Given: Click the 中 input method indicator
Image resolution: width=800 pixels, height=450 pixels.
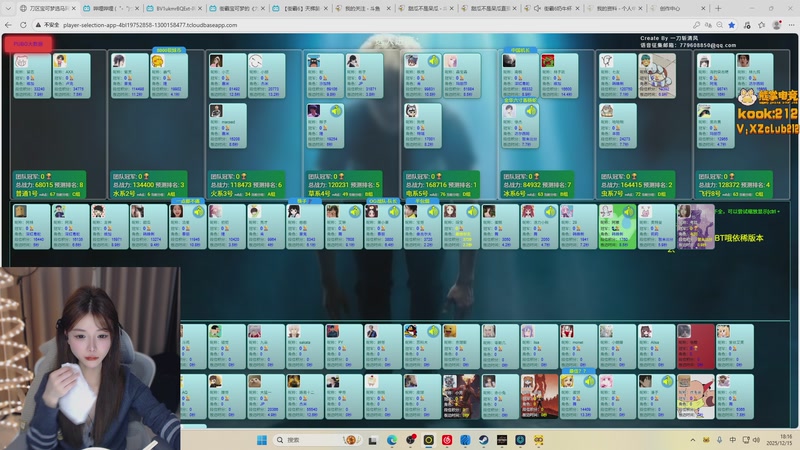Looking at the screenshot, I should (733, 440).
